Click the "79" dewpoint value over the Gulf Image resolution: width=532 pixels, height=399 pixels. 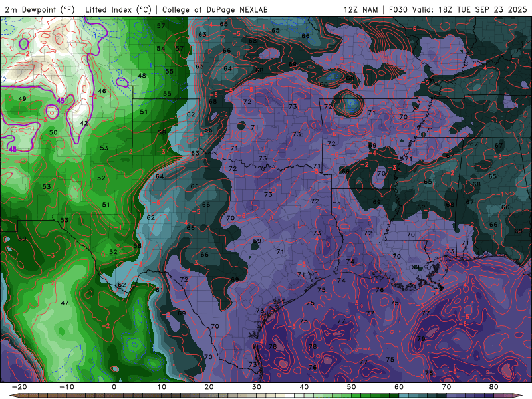click(421, 339)
